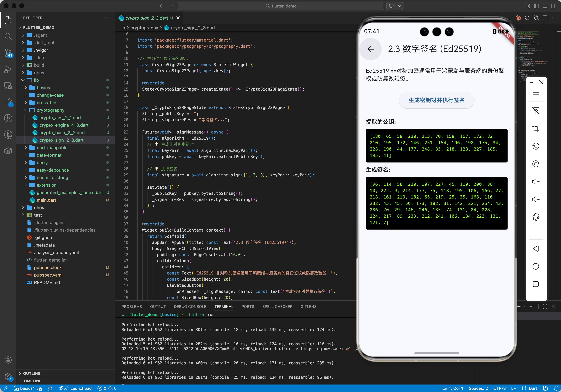Click the split editor right icon
Image resolution: width=561 pixels, height=392 pixels.
pos(545,18)
